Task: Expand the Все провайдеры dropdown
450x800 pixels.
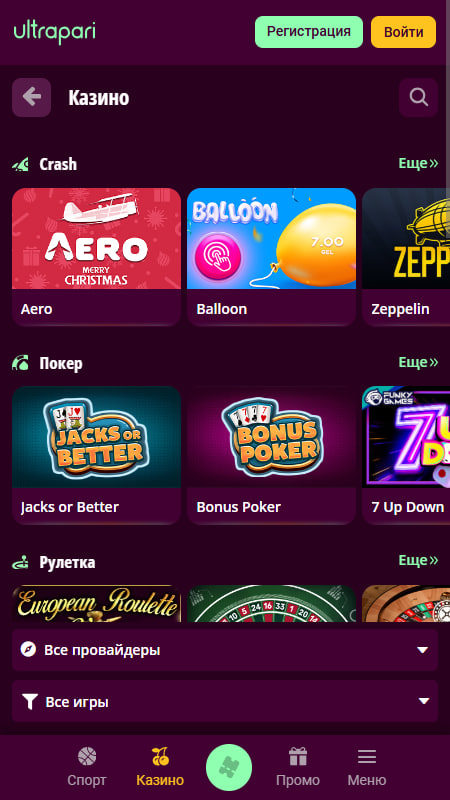Action: (225, 650)
